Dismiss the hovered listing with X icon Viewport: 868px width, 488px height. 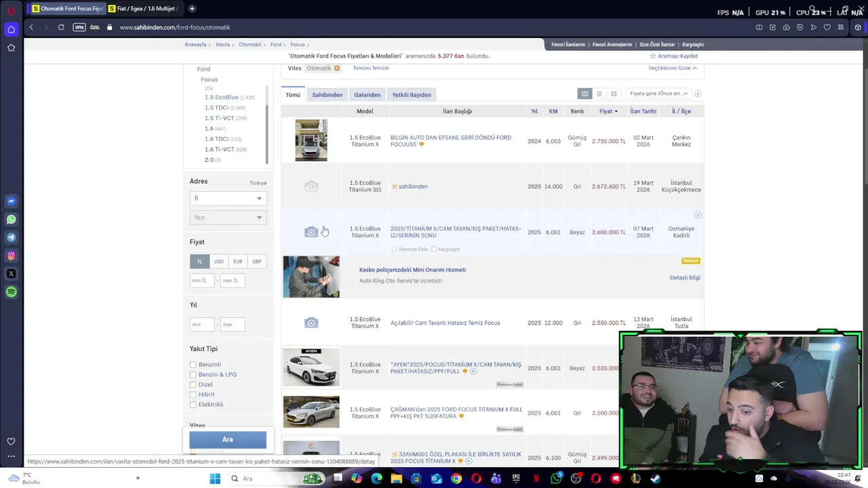point(698,215)
